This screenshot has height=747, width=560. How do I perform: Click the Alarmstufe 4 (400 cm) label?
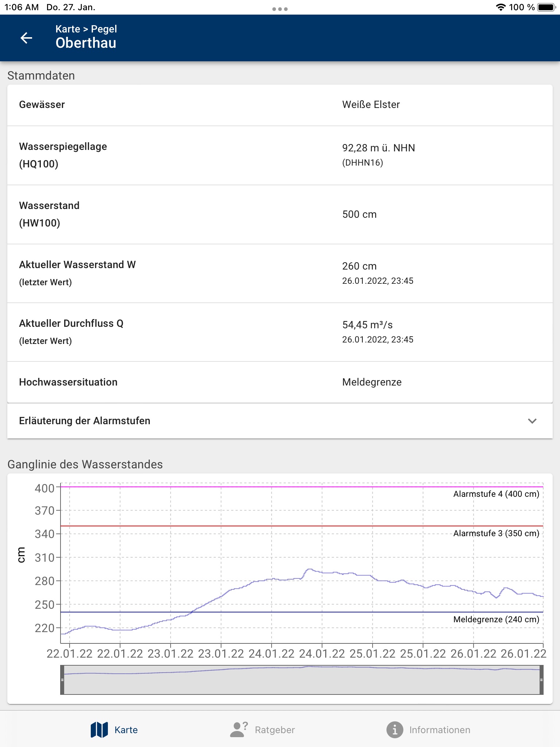(x=496, y=494)
